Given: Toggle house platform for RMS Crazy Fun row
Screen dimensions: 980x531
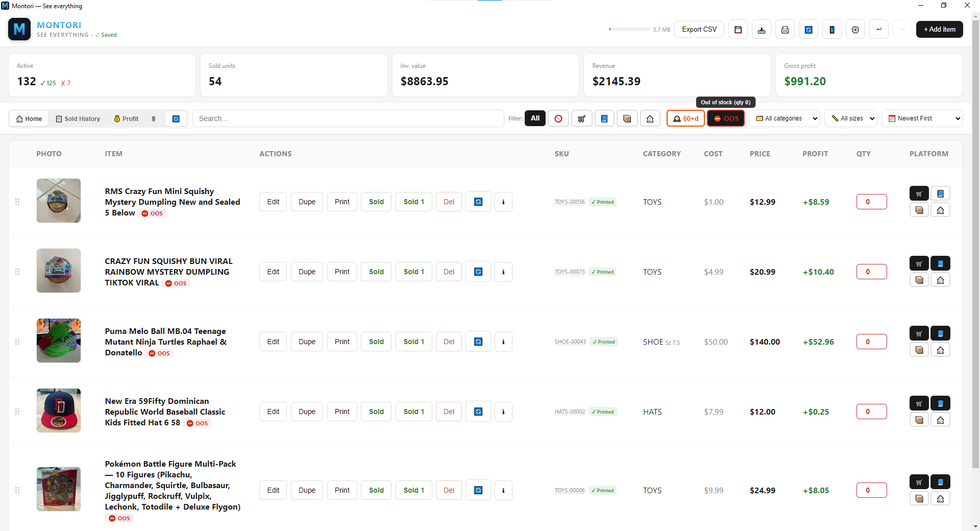Looking at the screenshot, I should 940,210.
